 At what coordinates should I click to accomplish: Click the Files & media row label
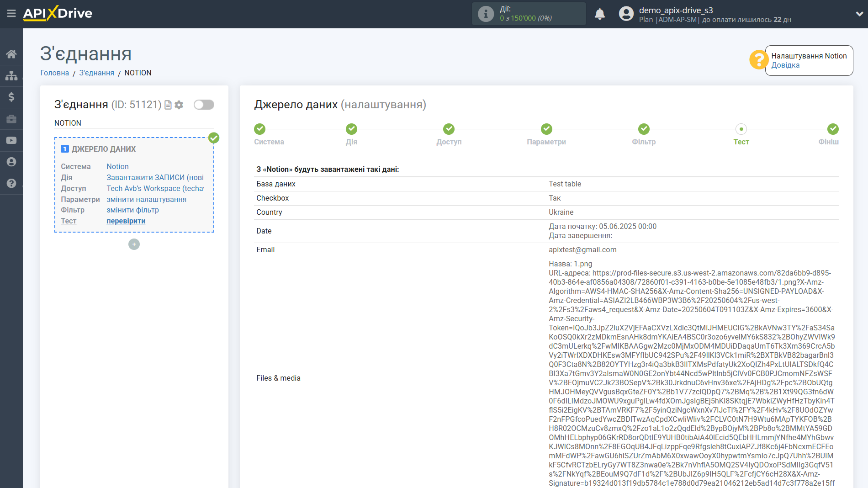pyautogui.click(x=278, y=378)
